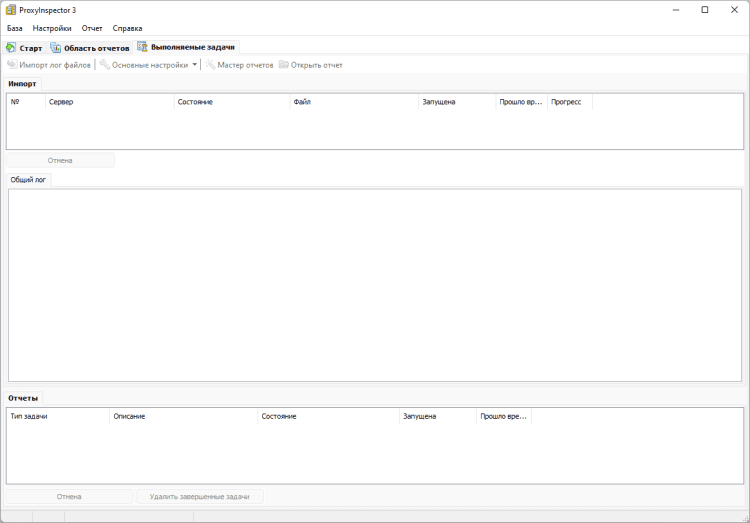
Task: Open the База menu
Action: point(14,28)
